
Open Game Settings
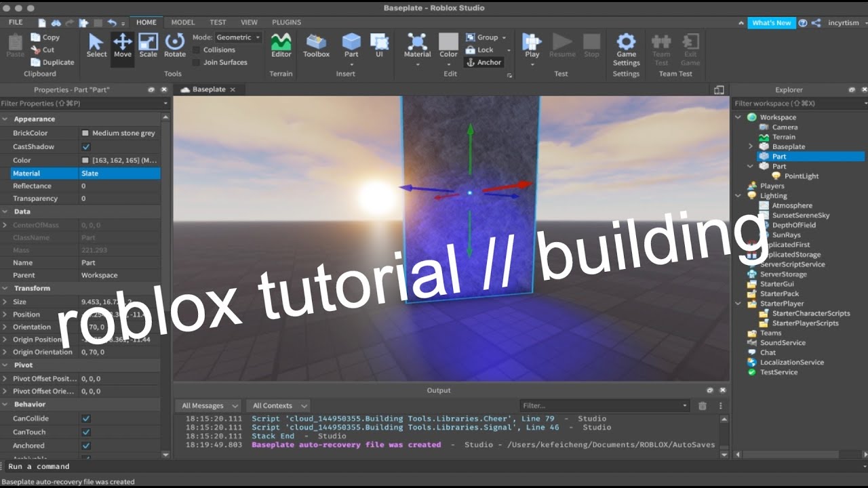click(626, 49)
